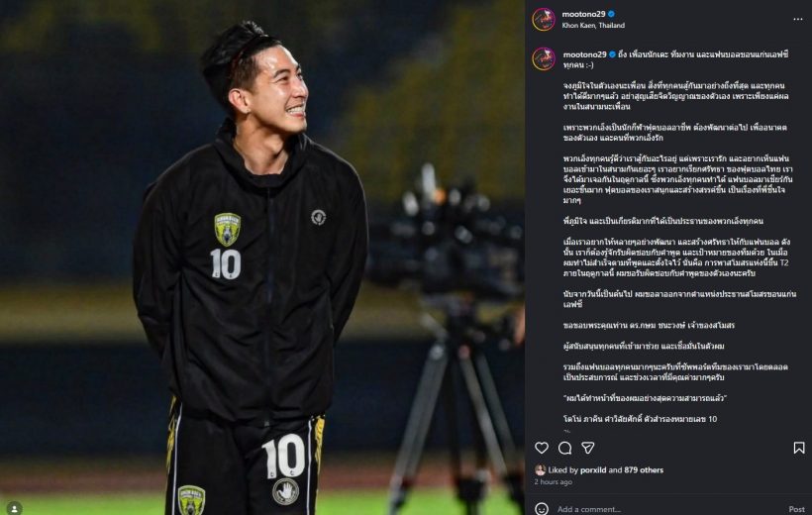Click the verified badge in the caption line
This screenshot has width=812, height=515.
(x=612, y=54)
